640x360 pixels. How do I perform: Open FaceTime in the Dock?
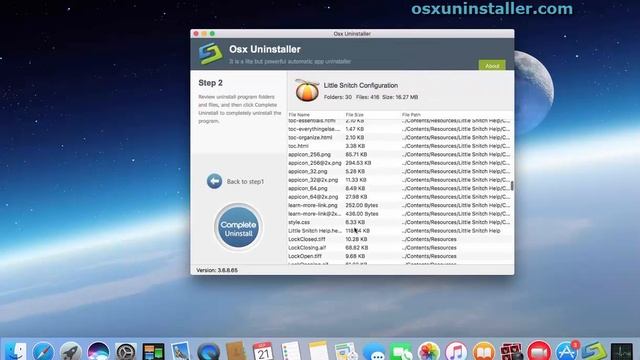tap(401, 351)
